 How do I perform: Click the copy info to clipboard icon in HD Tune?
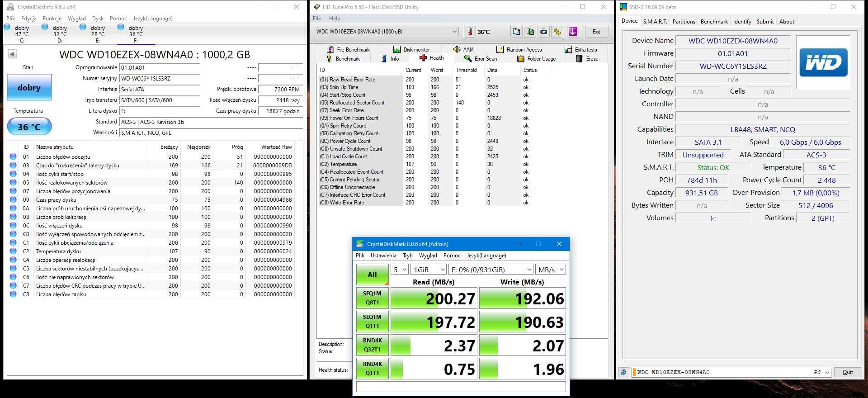(516, 32)
